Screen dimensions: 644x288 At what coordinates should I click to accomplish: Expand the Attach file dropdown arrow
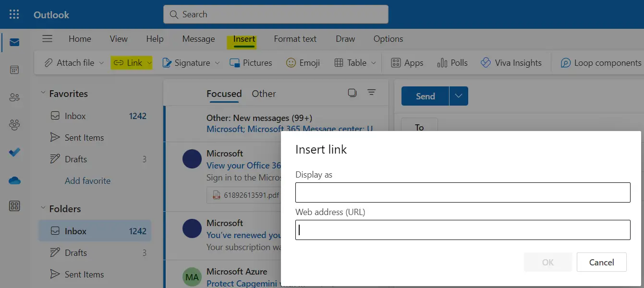coord(101,63)
